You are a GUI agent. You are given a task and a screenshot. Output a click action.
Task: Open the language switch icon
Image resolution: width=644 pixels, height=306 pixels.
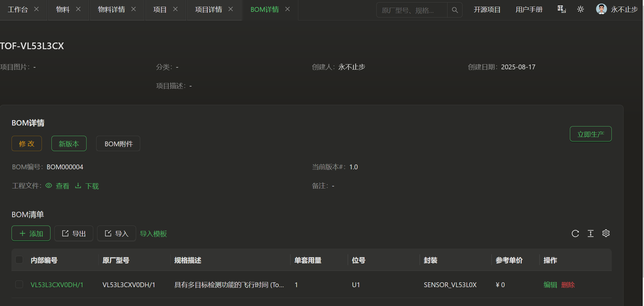561,9
